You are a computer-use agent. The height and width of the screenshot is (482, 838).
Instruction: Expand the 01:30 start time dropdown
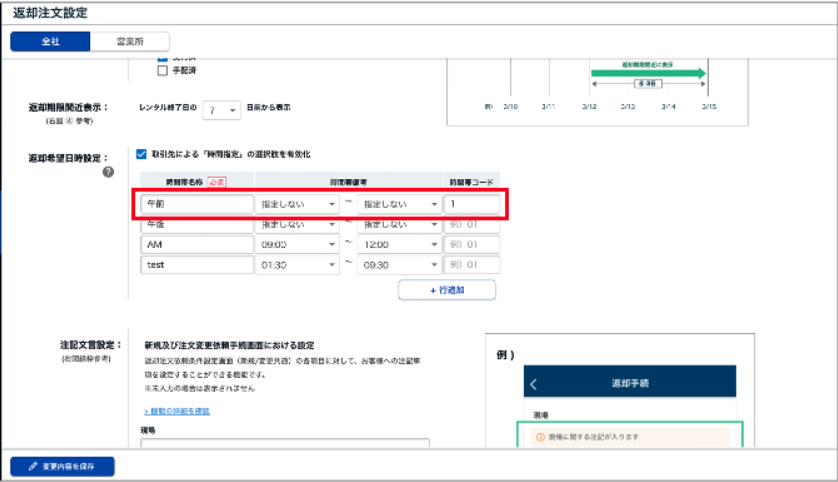click(297, 265)
